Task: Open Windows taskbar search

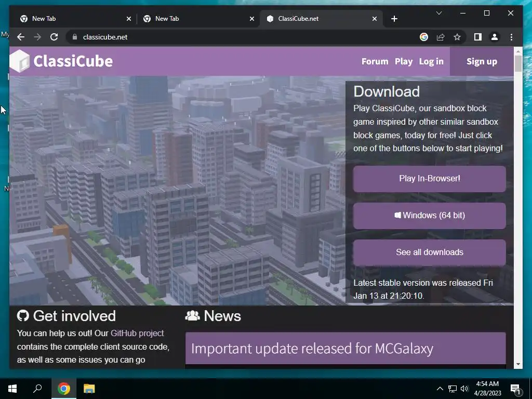Action: [37, 389]
